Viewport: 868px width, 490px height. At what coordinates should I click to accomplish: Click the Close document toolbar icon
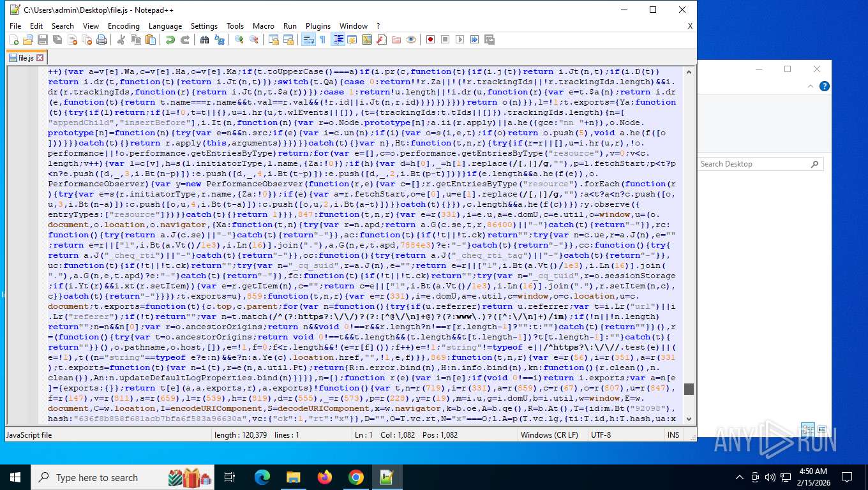tap(72, 40)
